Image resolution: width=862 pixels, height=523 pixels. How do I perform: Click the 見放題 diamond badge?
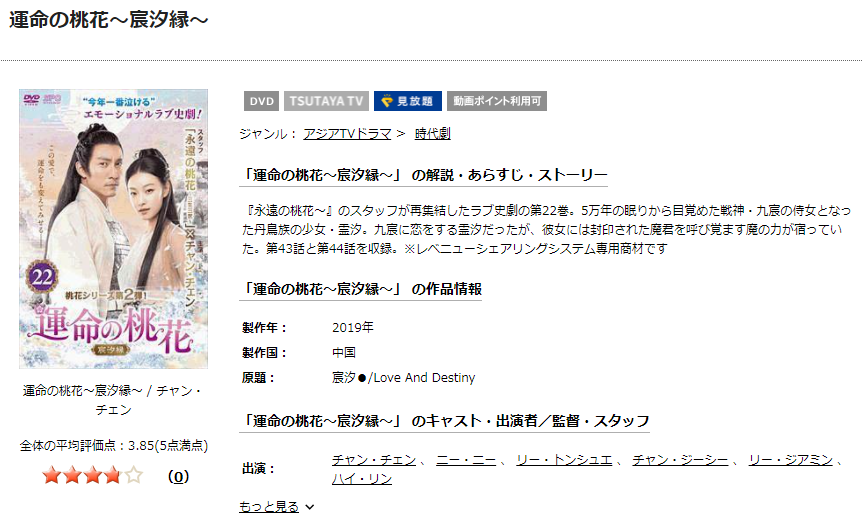point(408,101)
